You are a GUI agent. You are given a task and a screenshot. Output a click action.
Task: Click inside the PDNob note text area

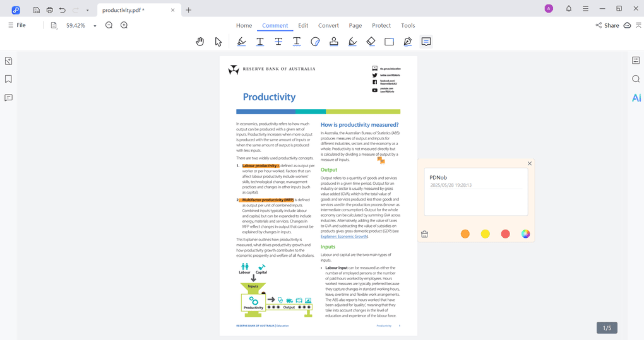(475, 202)
